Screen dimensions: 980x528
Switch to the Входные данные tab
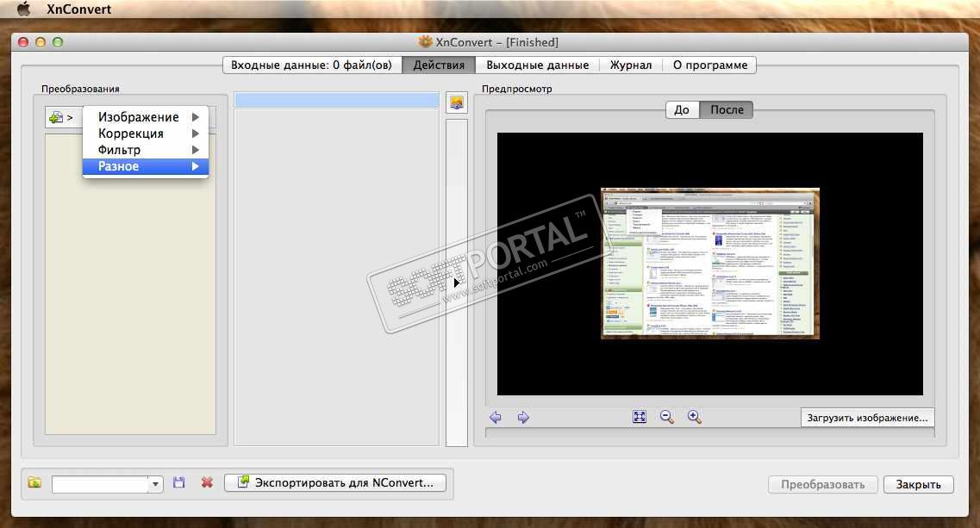(312, 65)
